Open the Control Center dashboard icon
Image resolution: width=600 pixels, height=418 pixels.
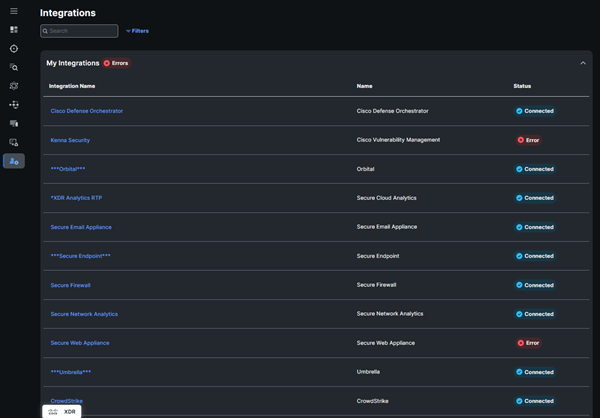(14, 30)
